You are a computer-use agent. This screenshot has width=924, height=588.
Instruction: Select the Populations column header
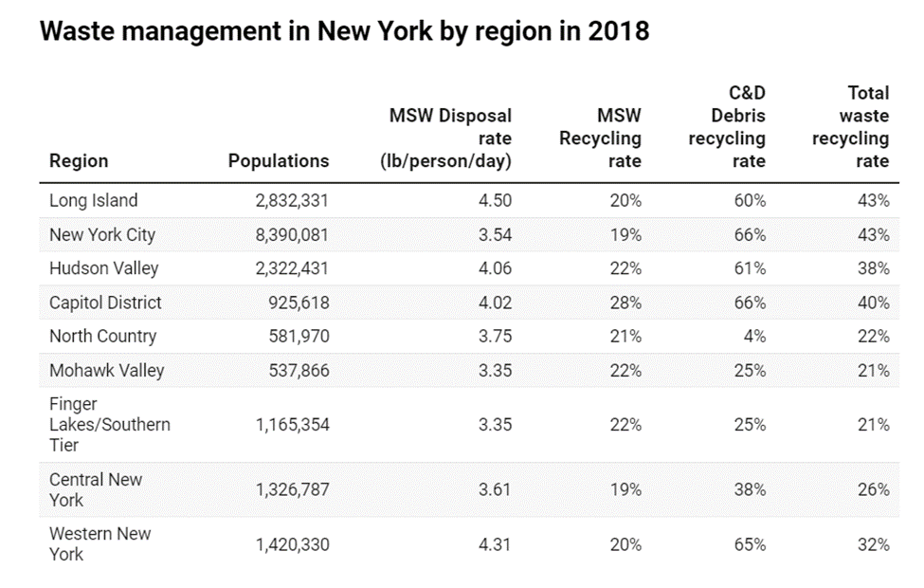tap(279, 160)
